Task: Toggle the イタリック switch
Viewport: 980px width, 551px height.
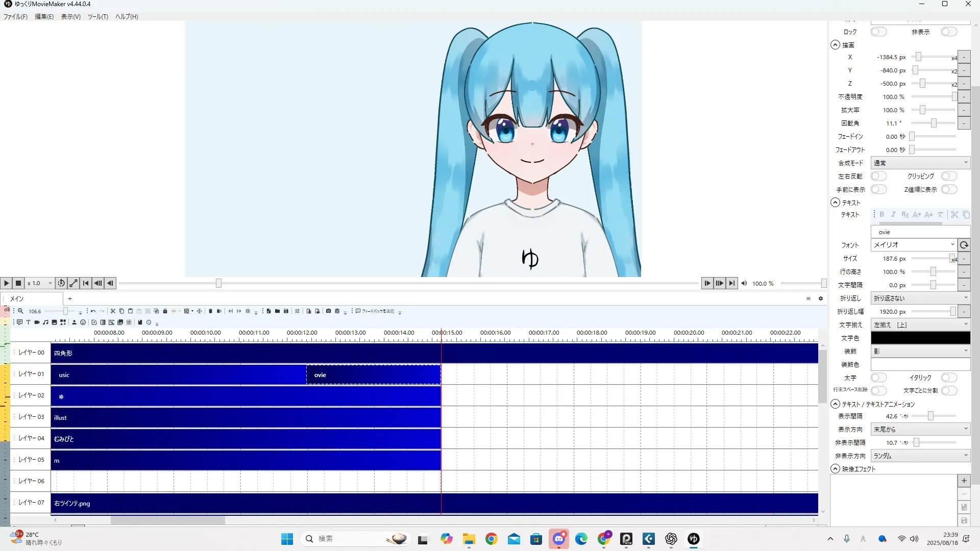Action: pyautogui.click(x=948, y=378)
